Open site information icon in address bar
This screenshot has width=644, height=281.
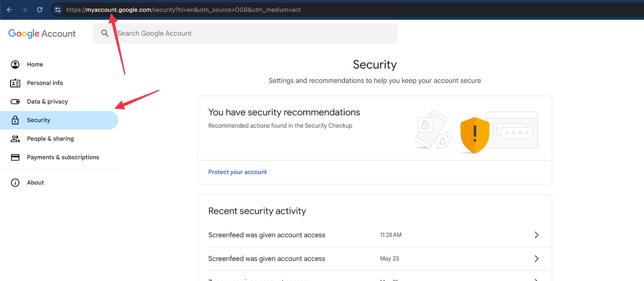click(58, 10)
